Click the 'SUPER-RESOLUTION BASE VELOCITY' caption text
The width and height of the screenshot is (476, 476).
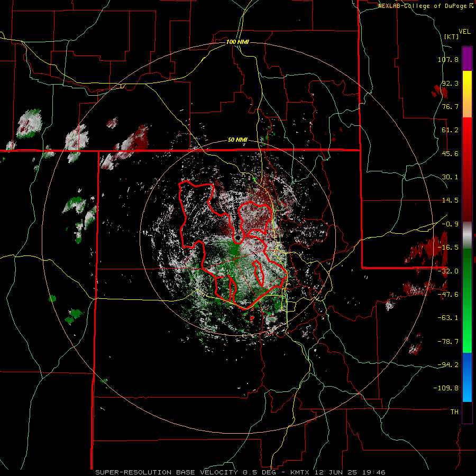point(167,472)
